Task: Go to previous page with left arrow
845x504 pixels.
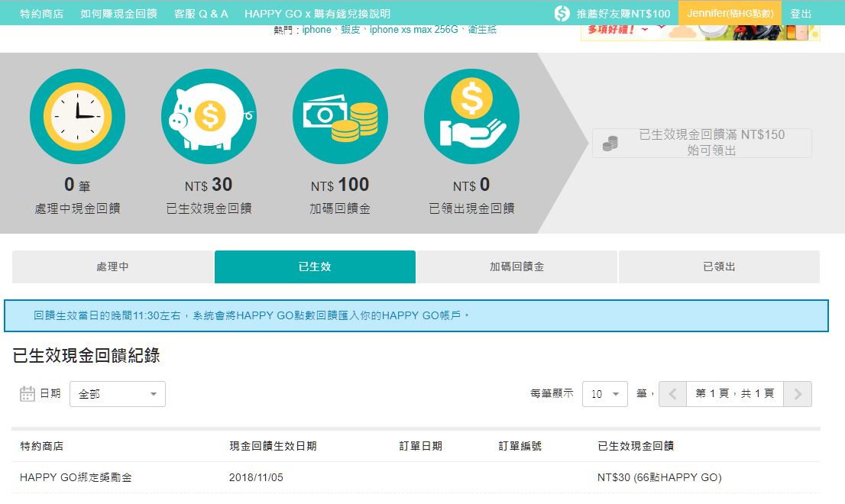Action: click(x=672, y=394)
